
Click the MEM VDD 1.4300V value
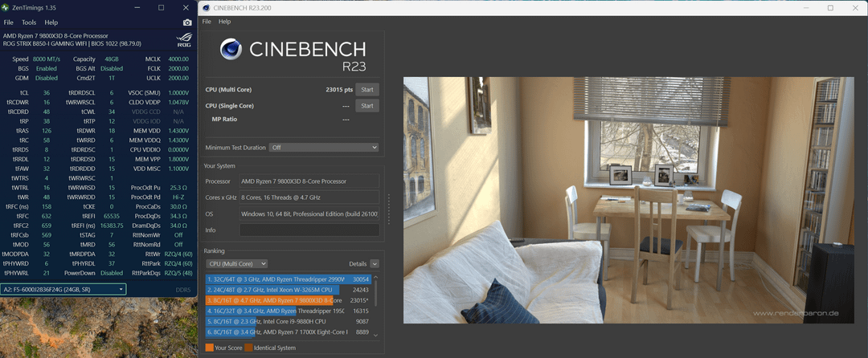click(178, 130)
